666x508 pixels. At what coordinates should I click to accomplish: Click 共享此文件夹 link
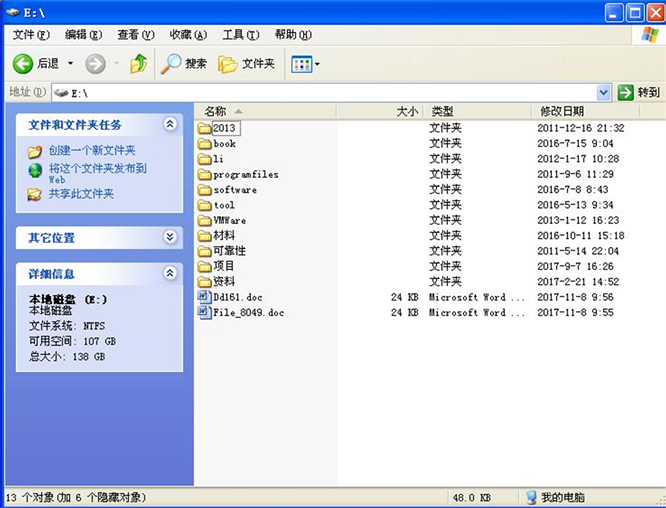tap(81, 194)
